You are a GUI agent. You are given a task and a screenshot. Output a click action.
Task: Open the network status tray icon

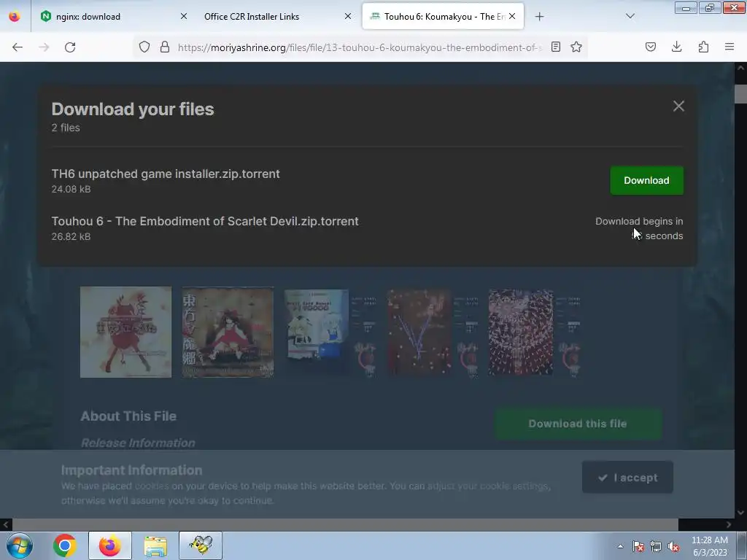656,546
